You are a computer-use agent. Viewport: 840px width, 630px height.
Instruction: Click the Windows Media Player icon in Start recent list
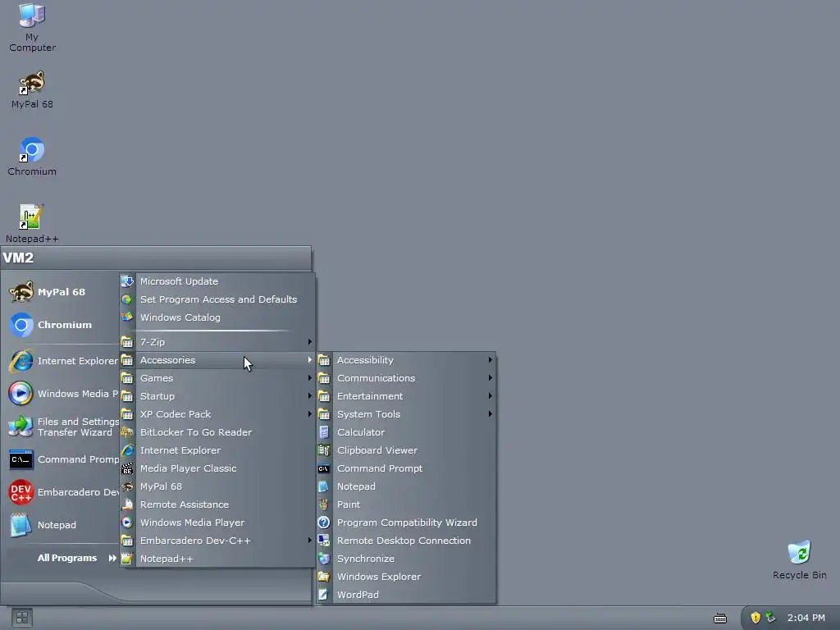(21, 393)
